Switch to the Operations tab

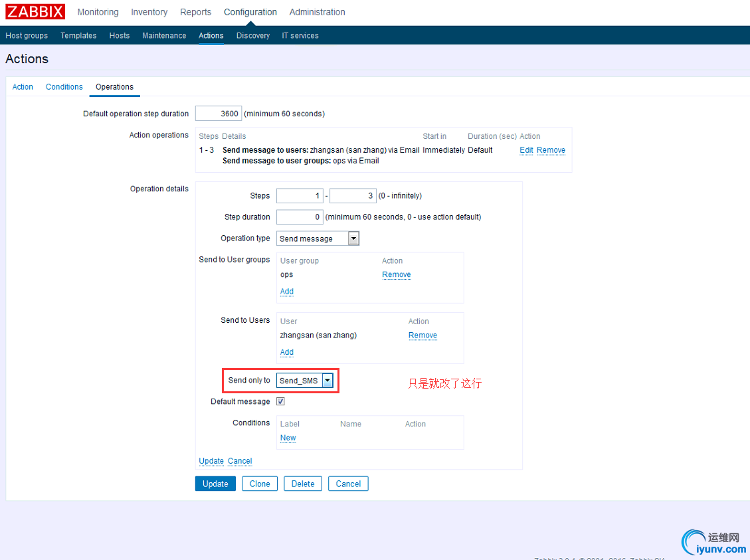click(114, 86)
